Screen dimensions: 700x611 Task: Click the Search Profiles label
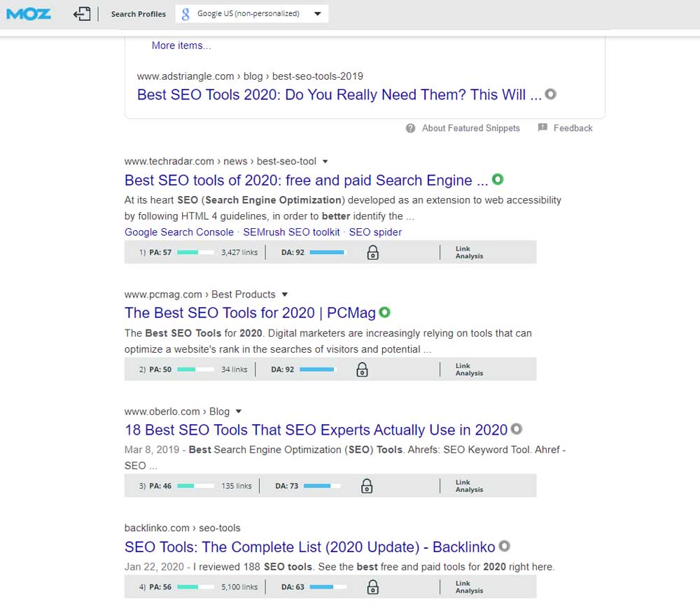[139, 14]
